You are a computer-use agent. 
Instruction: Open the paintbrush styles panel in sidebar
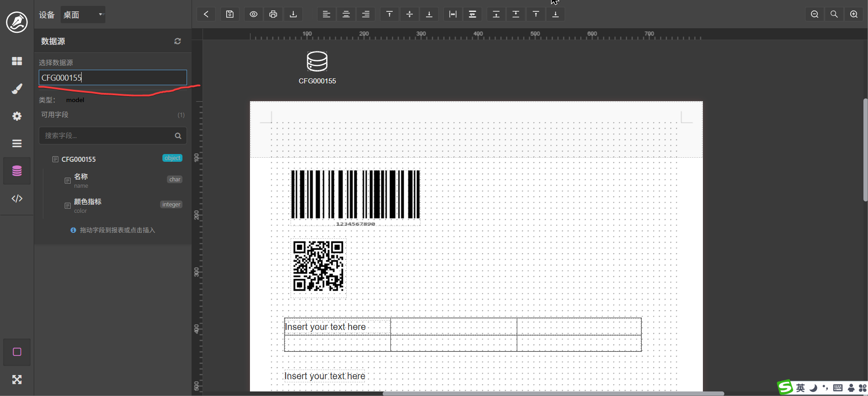click(x=17, y=89)
